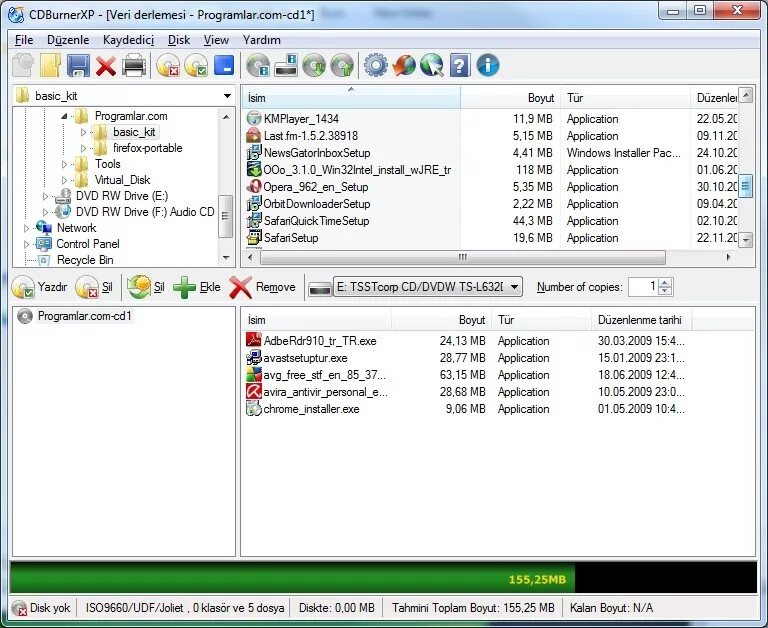
Task: Expand the basic_kit tree node
Action: point(83,132)
